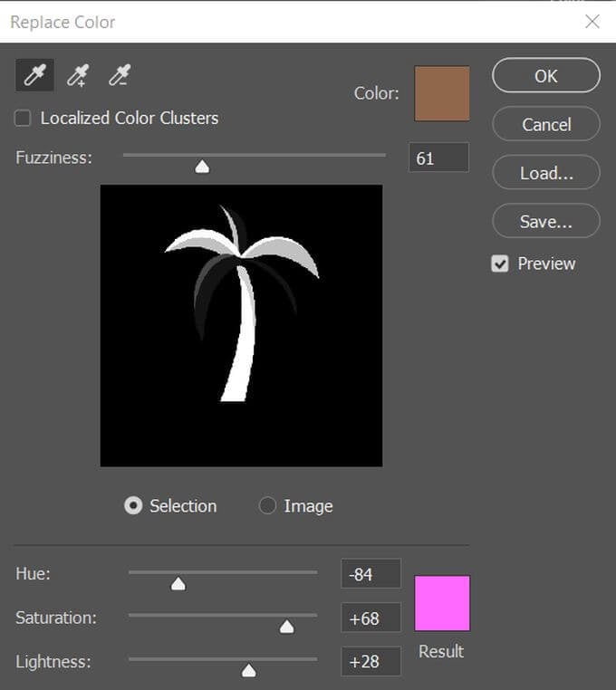Open the pink Result color swatch
The width and height of the screenshot is (616, 690).
tap(442, 603)
